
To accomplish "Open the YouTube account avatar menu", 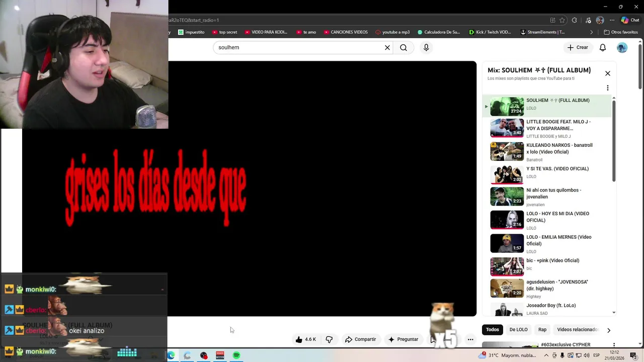I will [622, 47].
